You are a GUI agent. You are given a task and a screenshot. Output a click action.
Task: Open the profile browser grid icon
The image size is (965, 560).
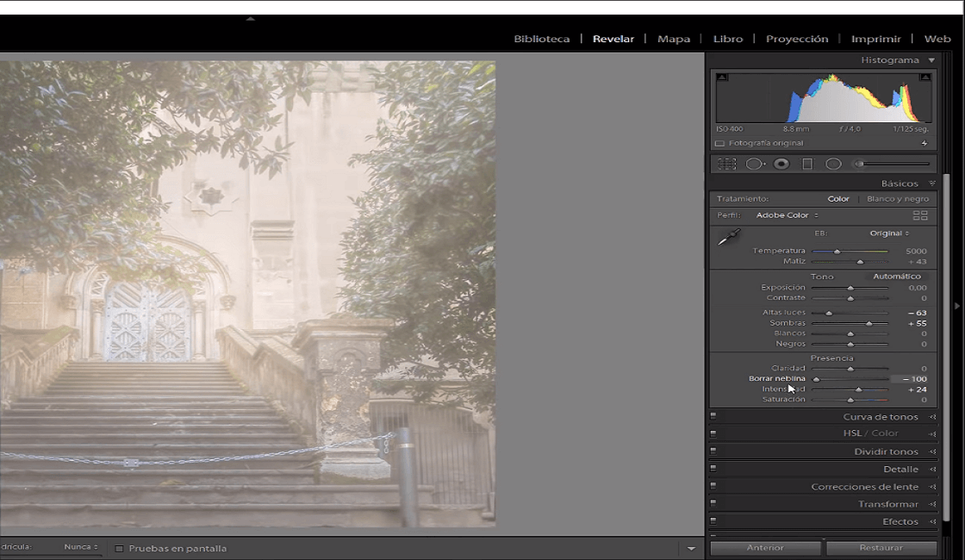pos(920,215)
